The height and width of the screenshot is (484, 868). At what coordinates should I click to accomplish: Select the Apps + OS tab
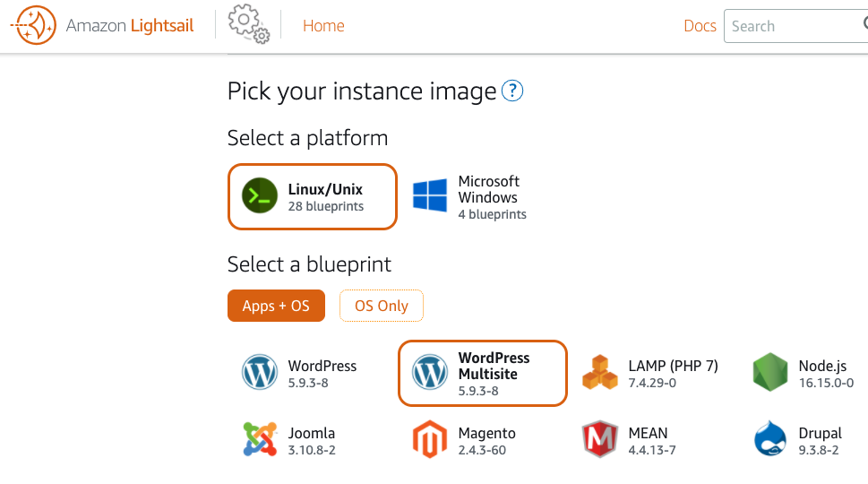(x=276, y=306)
